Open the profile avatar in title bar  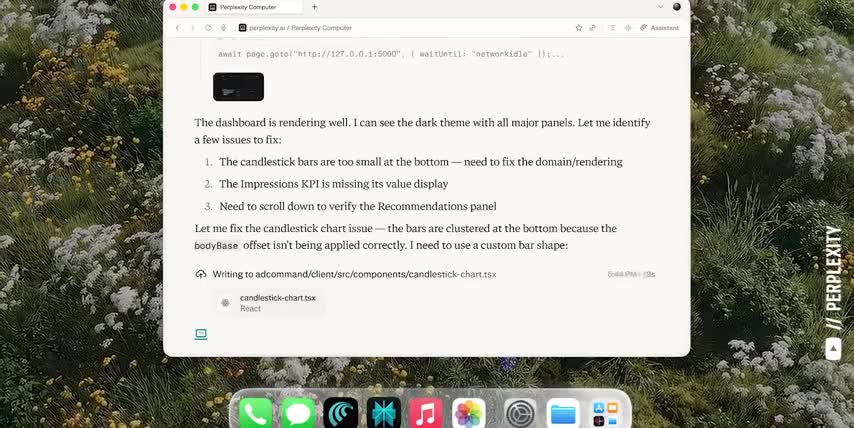(677, 7)
